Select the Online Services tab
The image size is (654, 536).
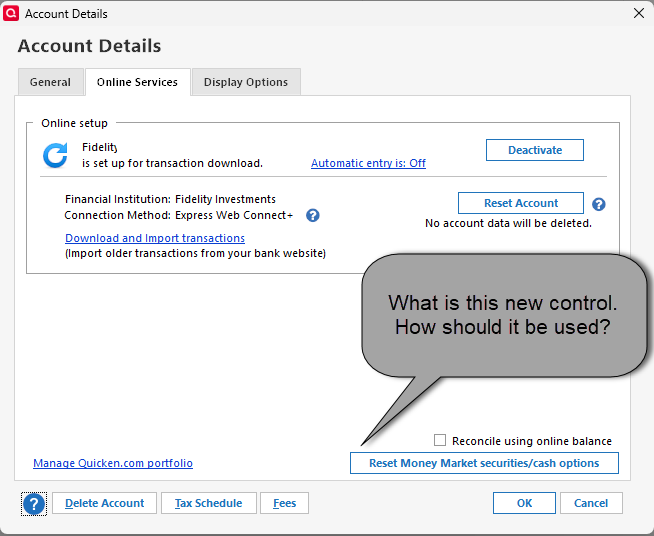[x=137, y=82]
